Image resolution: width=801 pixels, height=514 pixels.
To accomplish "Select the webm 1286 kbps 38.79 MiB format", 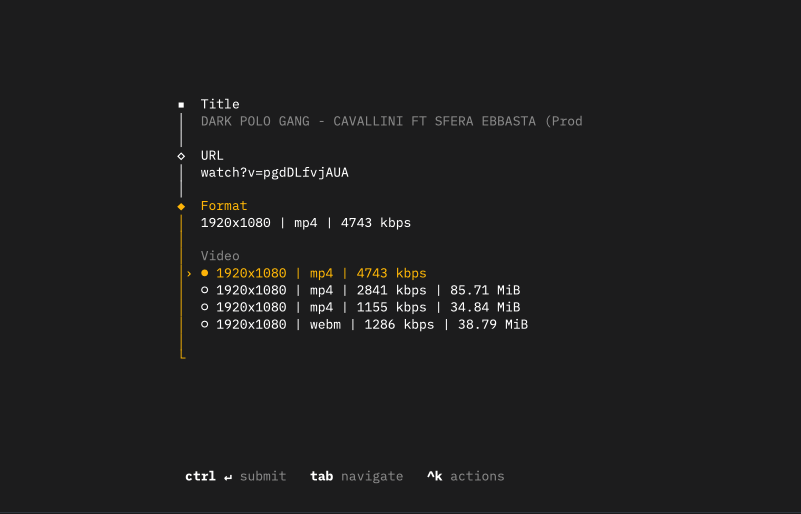I will point(364,324).
